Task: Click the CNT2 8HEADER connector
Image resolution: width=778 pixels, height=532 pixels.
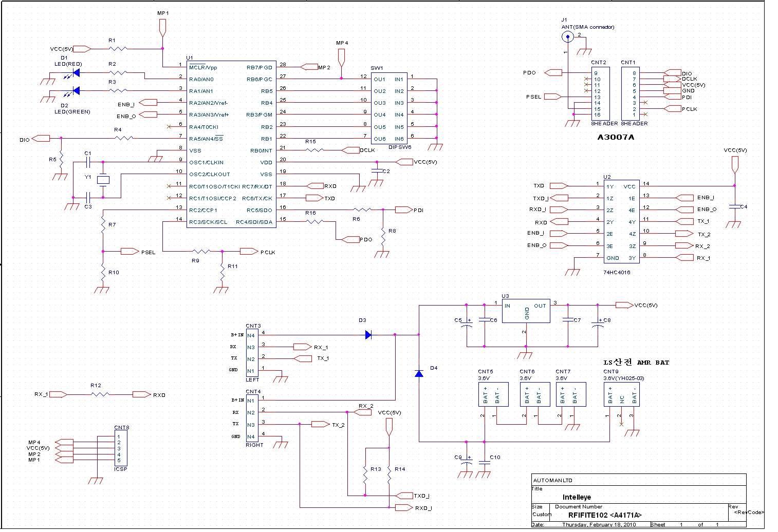Action: [x=600, y=94]
